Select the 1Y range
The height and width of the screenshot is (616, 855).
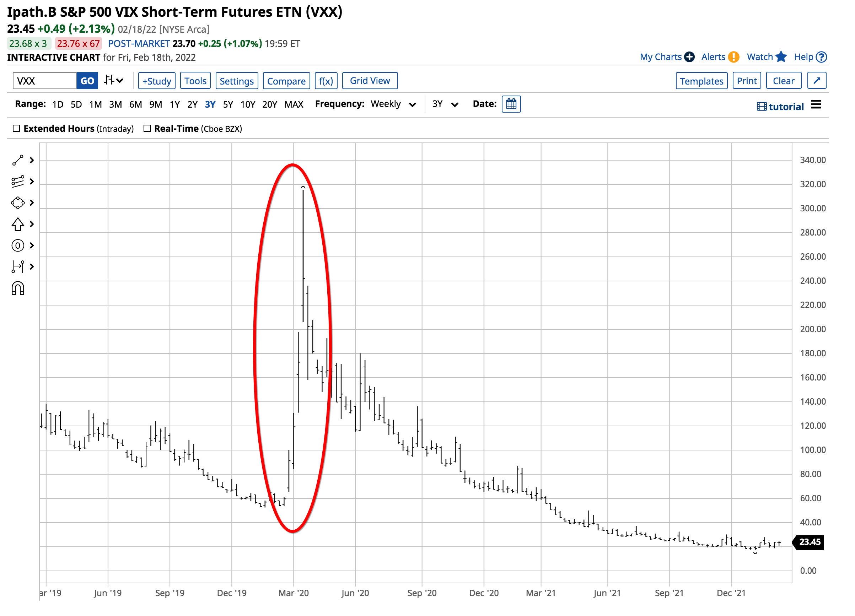174,104
